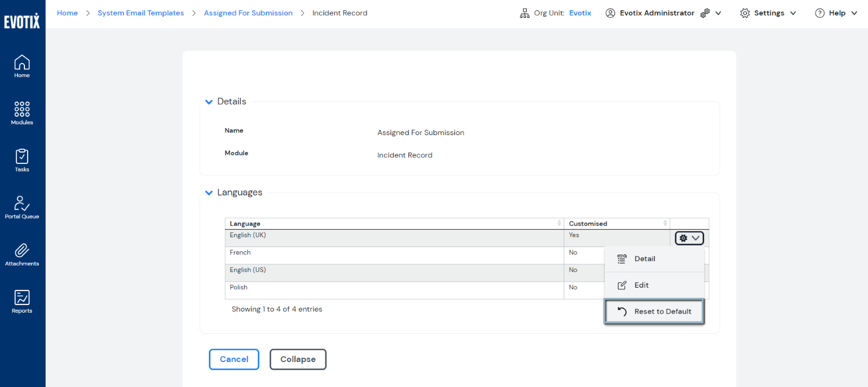The height and width of the screenshot is (387, 868).
Task: Open Attachments in the sidebar
Action: point(22,255)
